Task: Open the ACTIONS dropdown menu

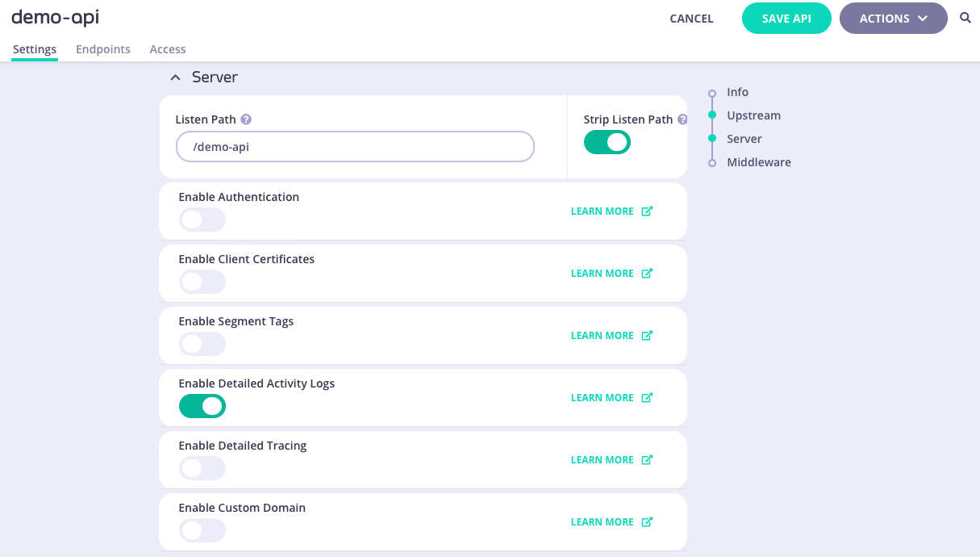Action: click(x=893, y=18)
